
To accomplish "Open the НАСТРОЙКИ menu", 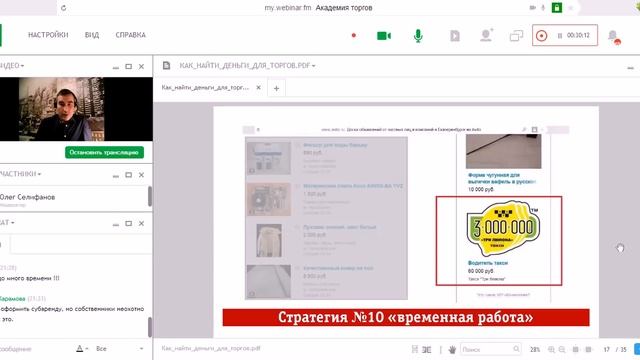I will point(48,35).
